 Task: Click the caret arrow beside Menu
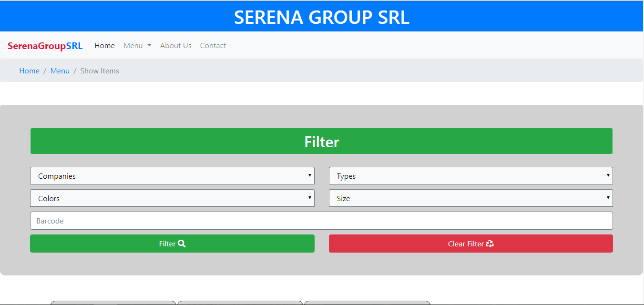(x=149, y=45)
